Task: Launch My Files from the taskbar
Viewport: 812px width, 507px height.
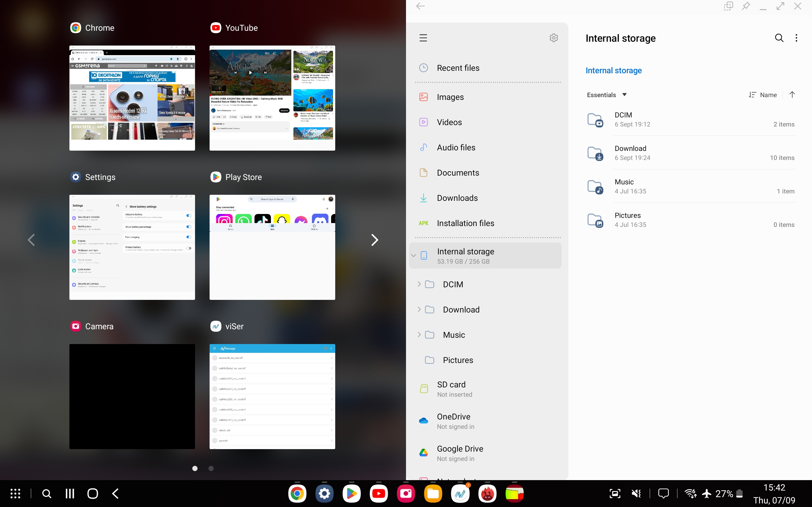Action: [x=433, y=494]
